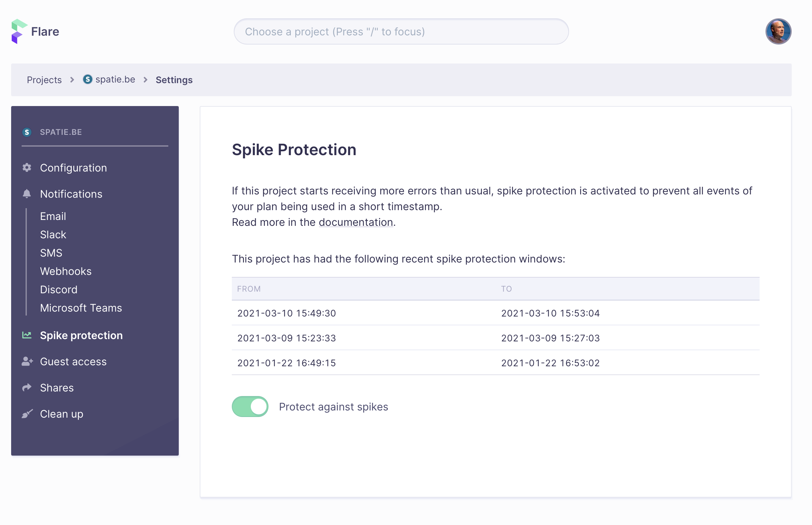
Task: Click the SPATIE.BE sidebar project icon
Action: point(27,132)
